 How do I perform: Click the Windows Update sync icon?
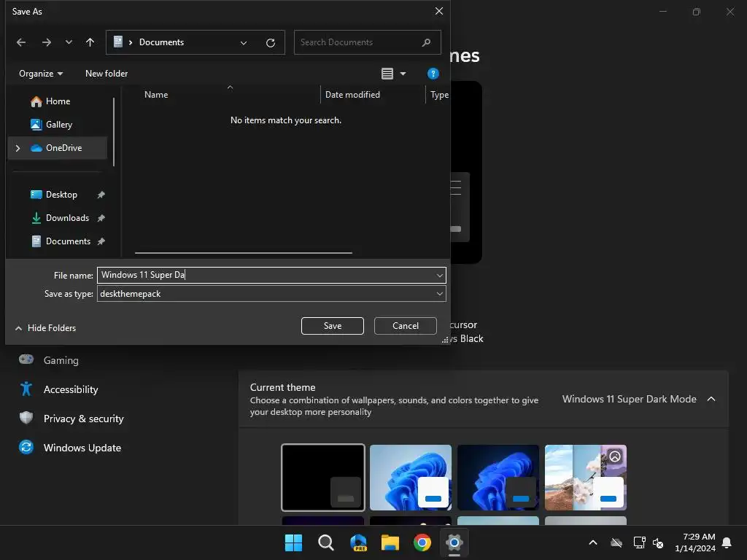tap(26, 447)
